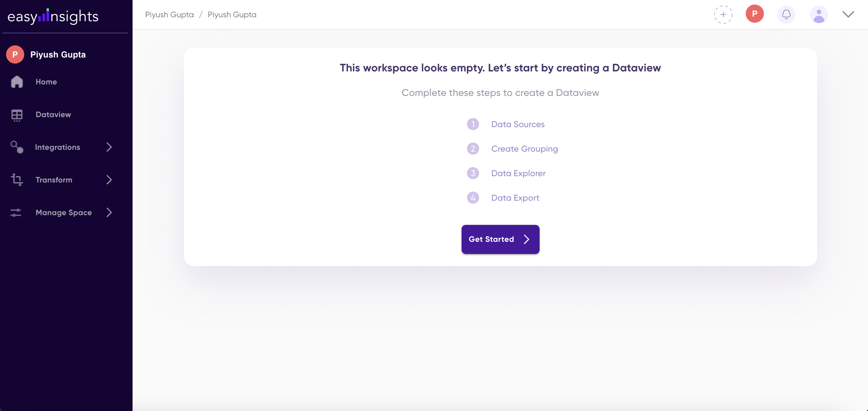Open notifications bell icon
868x411 pixels.
(x=786, y=15)
